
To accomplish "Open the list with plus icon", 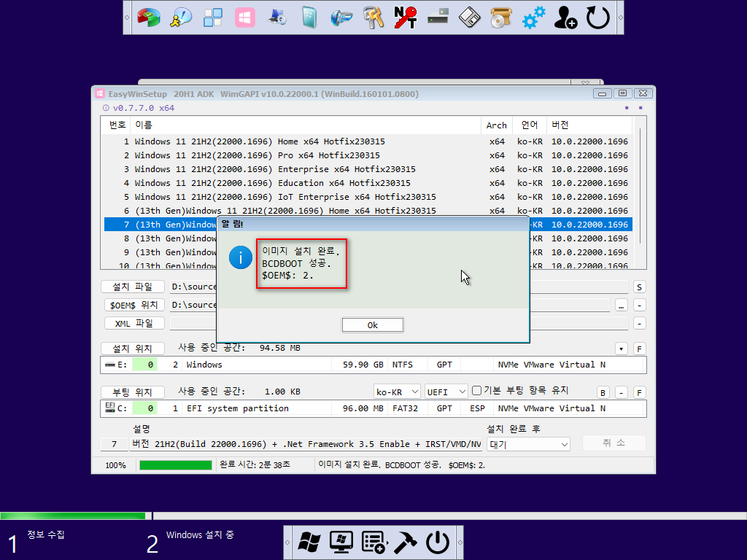I will tap(373, 542).
